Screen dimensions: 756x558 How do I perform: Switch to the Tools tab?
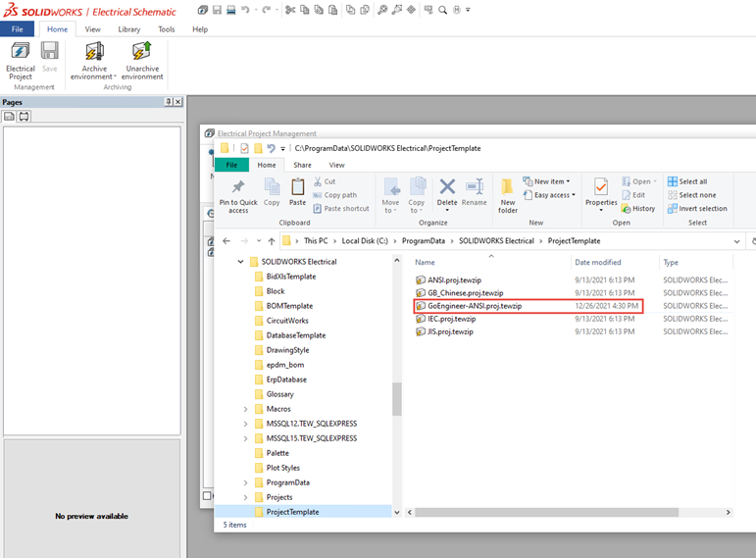coord(167,29)
